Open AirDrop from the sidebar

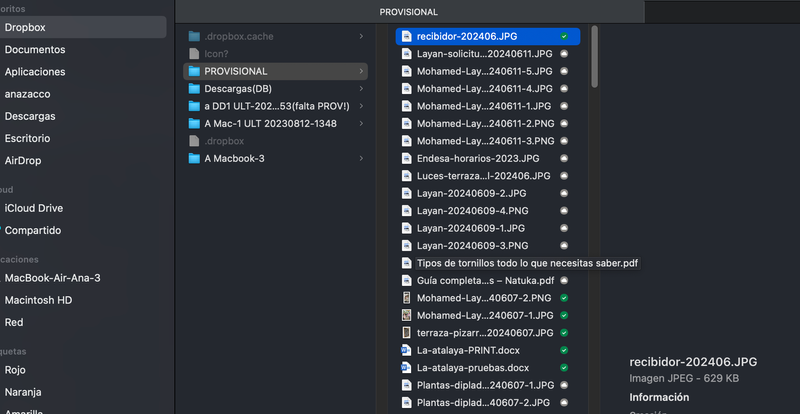(x=23, y=160)
